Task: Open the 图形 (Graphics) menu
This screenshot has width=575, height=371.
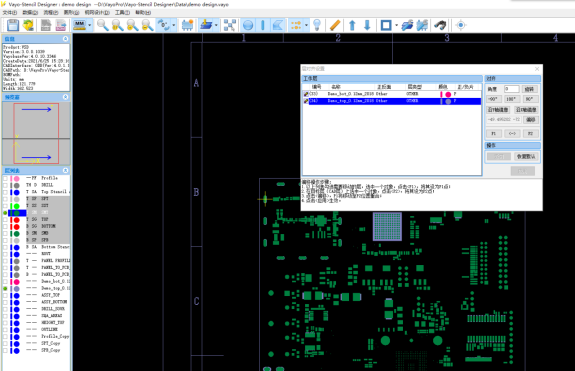Action: click(71, 12)
